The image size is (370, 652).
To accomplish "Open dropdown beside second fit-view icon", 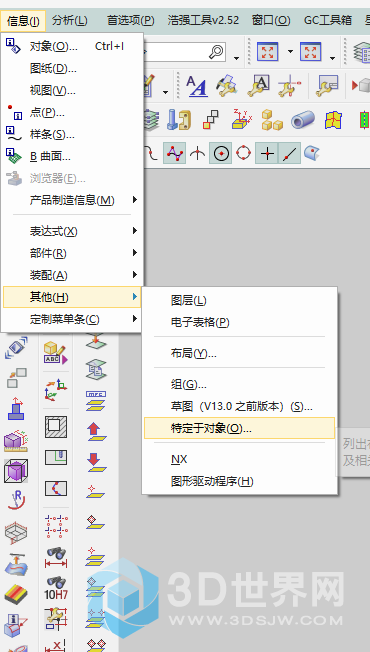I will coord(332,58).
